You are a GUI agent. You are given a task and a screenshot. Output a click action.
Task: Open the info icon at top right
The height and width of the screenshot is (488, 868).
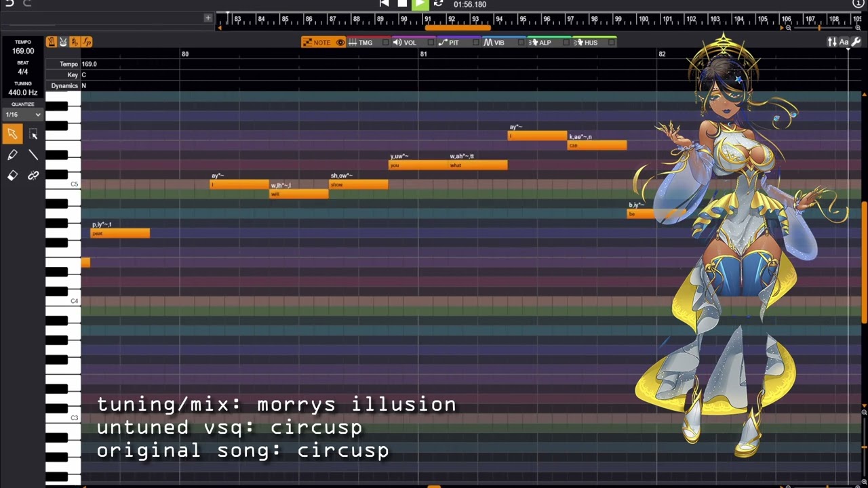[858, 3]
